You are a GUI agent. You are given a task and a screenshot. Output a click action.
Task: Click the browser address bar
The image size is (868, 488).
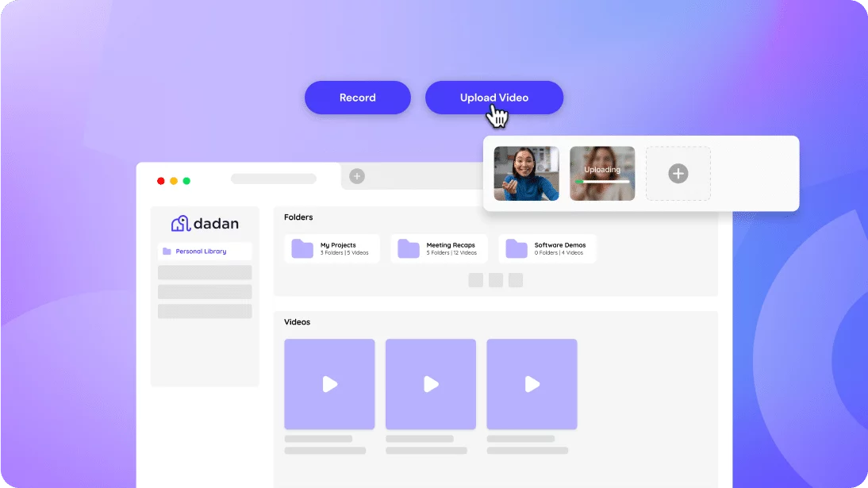click(273, 179)
